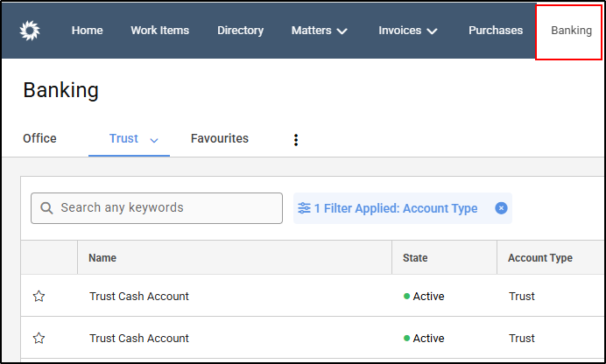Open the first Trust Cash Account row
Viewport: 606px width, 364px height.
139,297
